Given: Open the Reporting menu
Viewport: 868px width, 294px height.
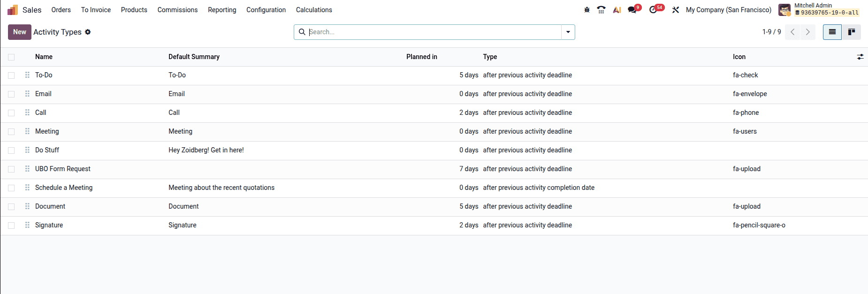Looking at the screenshot, I should pyautogui.click(x=222, y=10).
